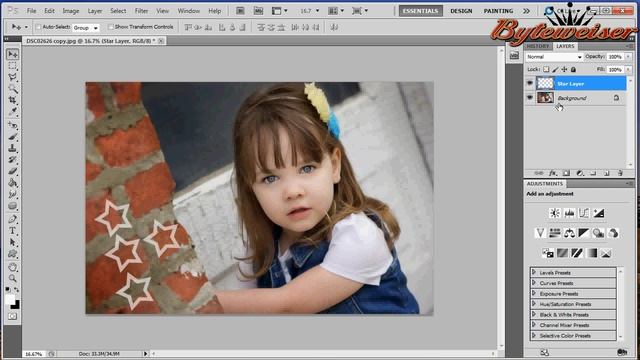Add a Vibrance adjustment

pos(540,233)
